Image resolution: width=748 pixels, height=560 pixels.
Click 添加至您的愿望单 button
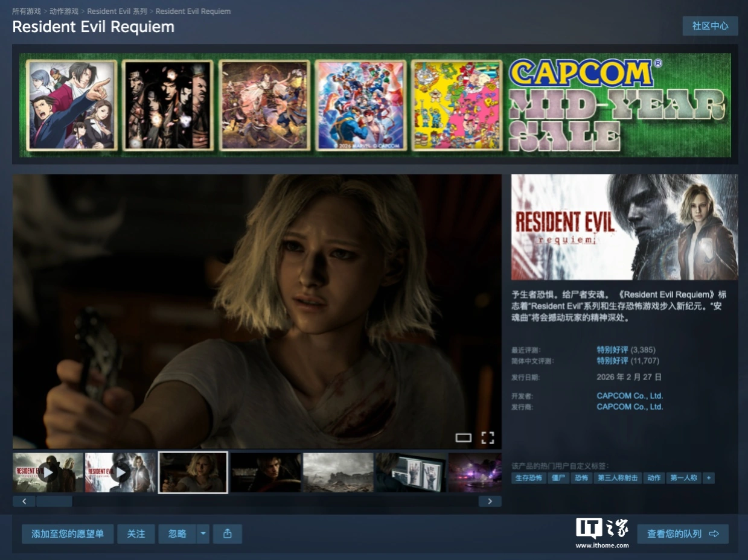pos(68,533)
